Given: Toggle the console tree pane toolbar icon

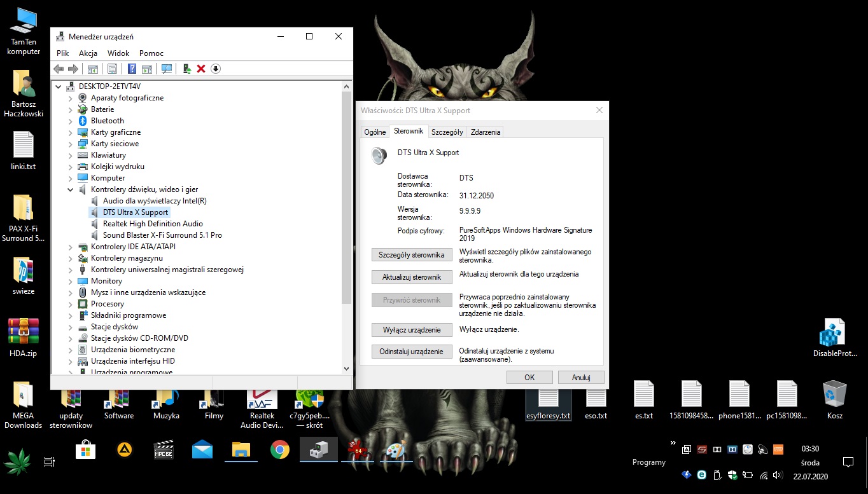Looking at the screenshot, I should (x=93, y=69).
